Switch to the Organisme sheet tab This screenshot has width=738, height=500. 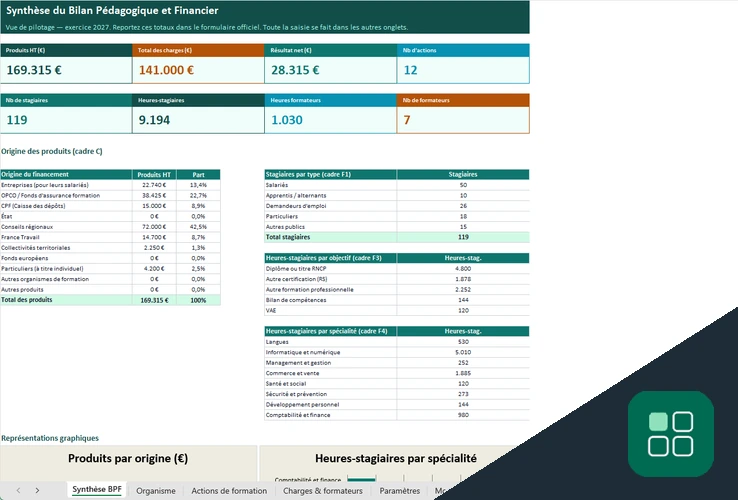point(156,491)
